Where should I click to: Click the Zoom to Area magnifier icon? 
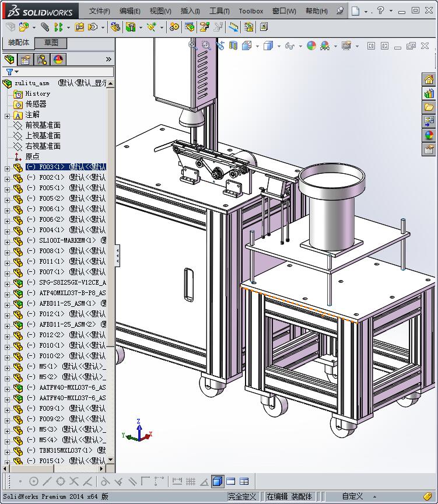click(206, 45)
